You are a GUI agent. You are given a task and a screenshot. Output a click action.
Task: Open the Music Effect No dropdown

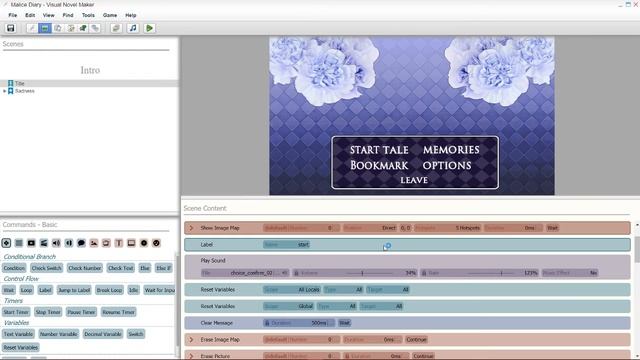tap(570, 273)
